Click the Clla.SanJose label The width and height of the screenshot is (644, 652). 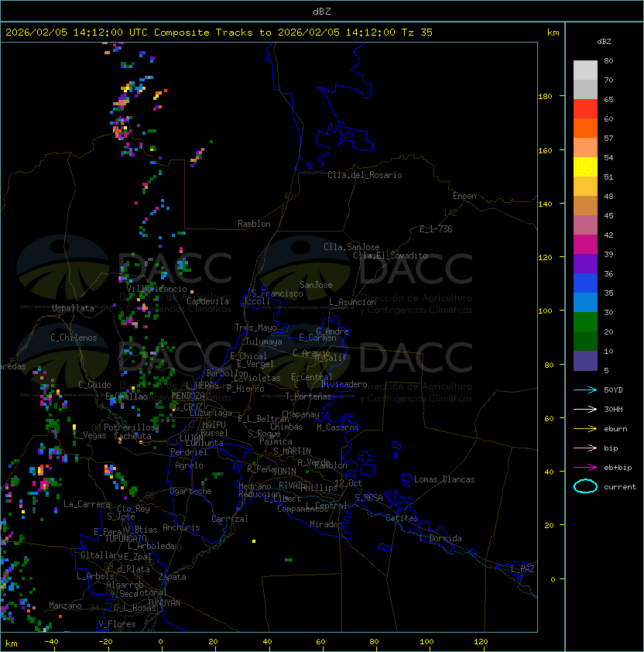tap(351, 247)
